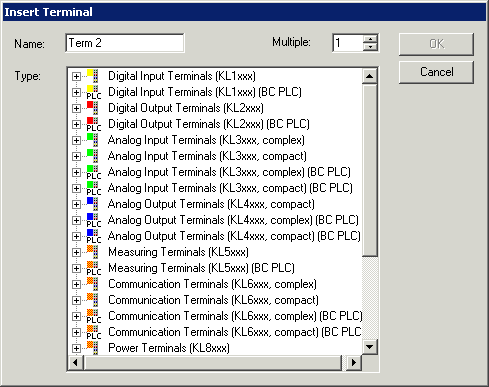Expand Analog Input (KL3xxx, complex) (BC PLC) node
Image resolution: width=489 pixels, height=387 pixels.
click(x=76, y=172)
